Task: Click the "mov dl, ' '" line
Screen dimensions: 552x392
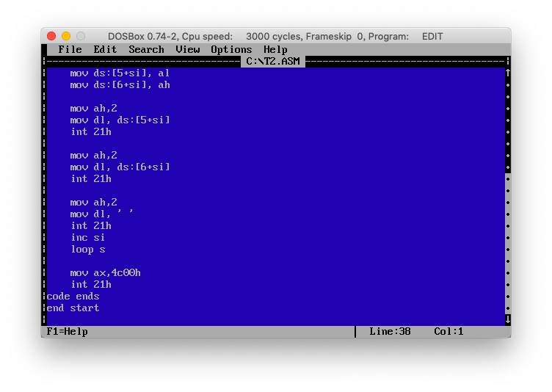Action: click(102, 214)
